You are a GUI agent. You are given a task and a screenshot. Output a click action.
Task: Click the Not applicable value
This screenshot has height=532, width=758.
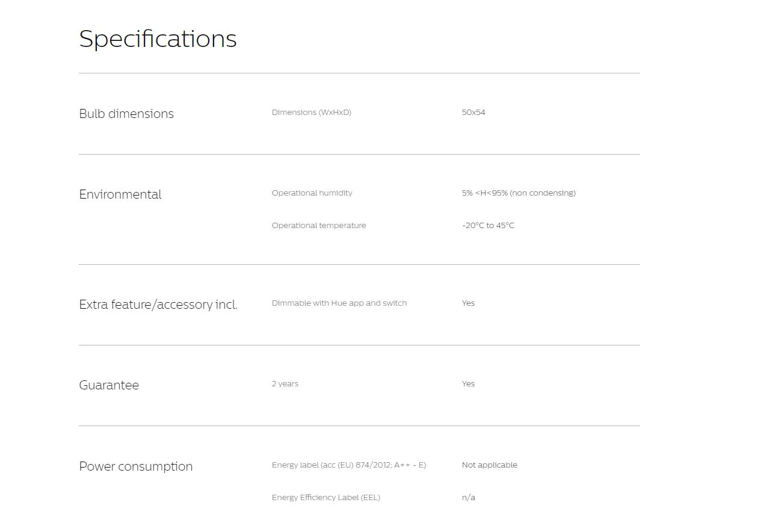tap(489, 465)
